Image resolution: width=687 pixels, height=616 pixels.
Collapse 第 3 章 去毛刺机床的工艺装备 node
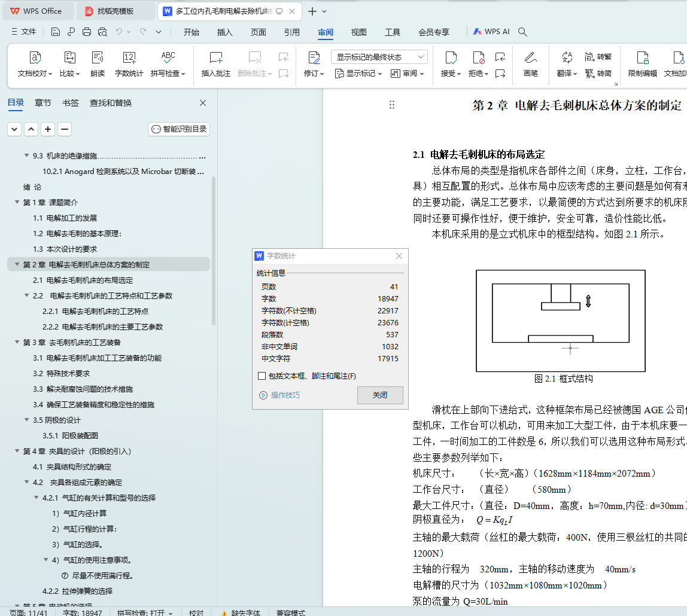17,342
